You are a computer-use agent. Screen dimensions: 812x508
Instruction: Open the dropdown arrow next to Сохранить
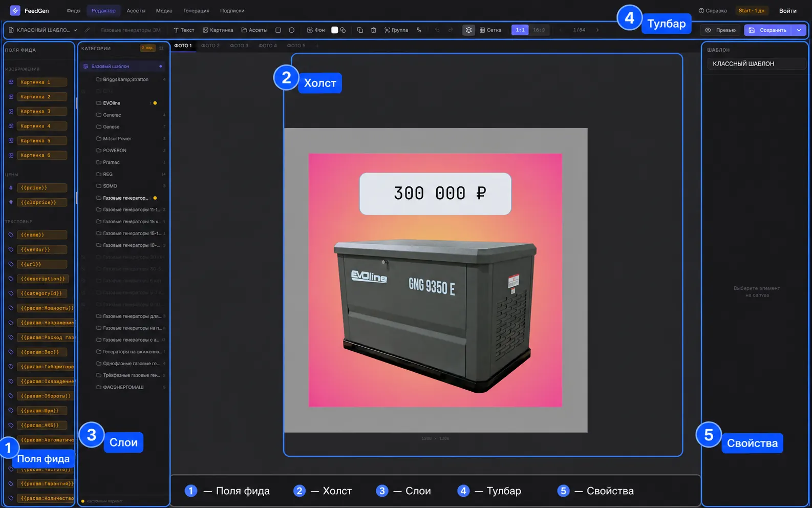799,30
